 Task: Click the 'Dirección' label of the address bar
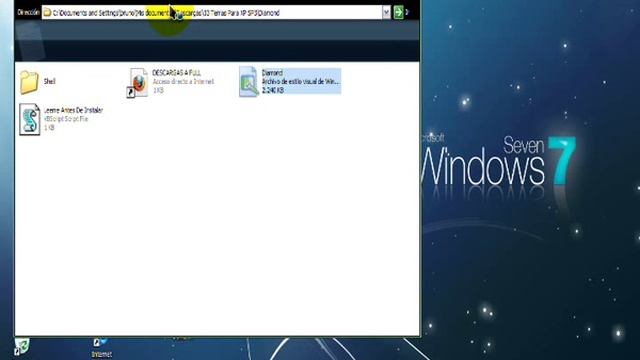tap(29, 13)
